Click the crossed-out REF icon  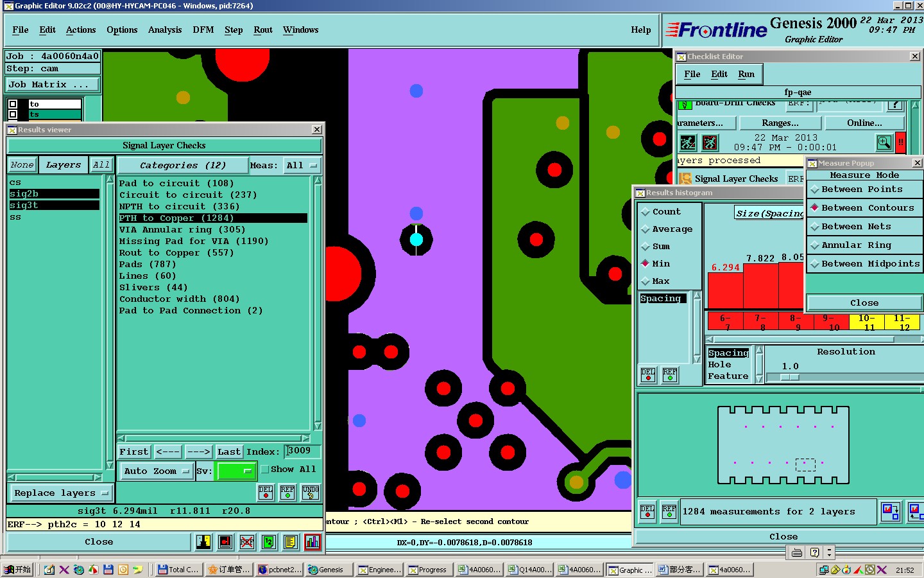(247, 542)
